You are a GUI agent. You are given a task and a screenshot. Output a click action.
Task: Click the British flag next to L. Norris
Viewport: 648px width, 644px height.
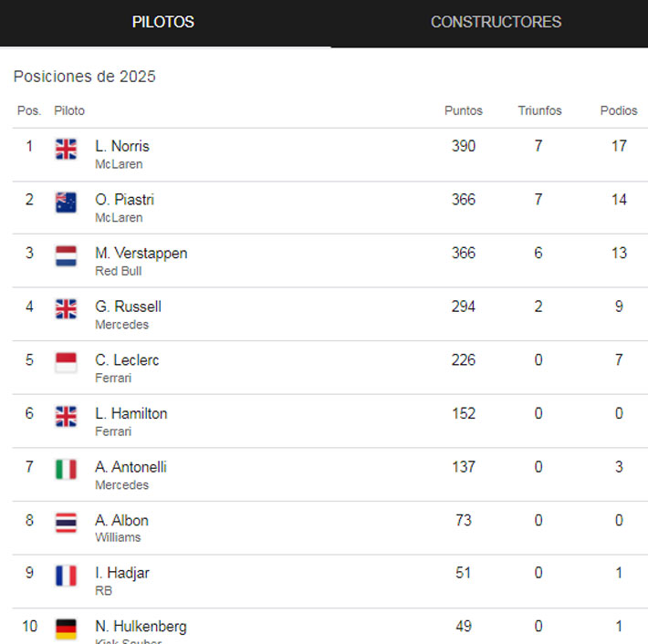[66, 149]
